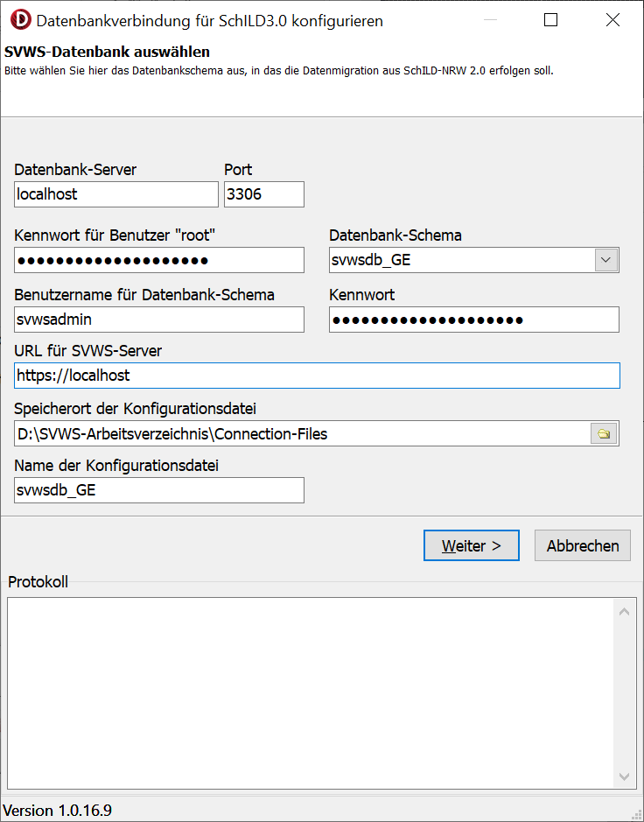
Task: Expand the Datenbank-Schema dropdown arrow
Action: (x=606, y=260)
